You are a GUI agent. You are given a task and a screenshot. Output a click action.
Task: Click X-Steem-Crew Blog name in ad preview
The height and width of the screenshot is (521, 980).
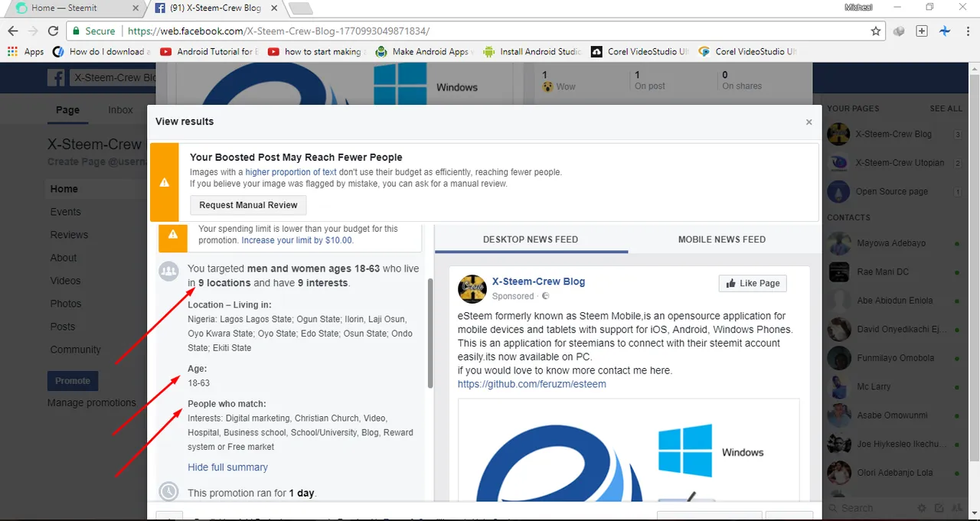(538, 282)
